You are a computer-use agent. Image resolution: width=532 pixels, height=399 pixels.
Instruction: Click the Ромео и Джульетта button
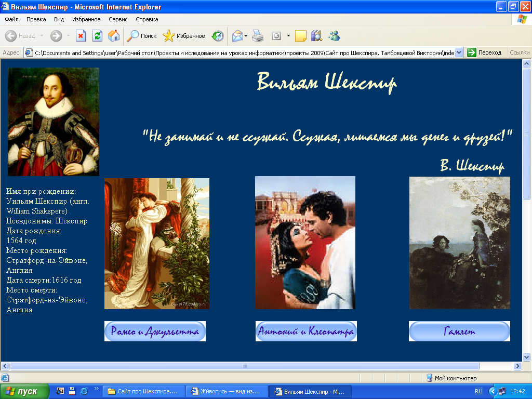(155, 331)
